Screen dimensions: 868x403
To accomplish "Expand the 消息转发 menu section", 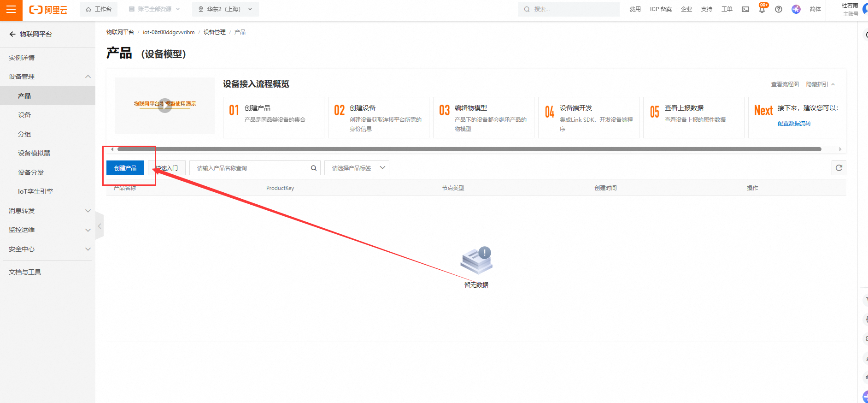I will click(47, 211).
